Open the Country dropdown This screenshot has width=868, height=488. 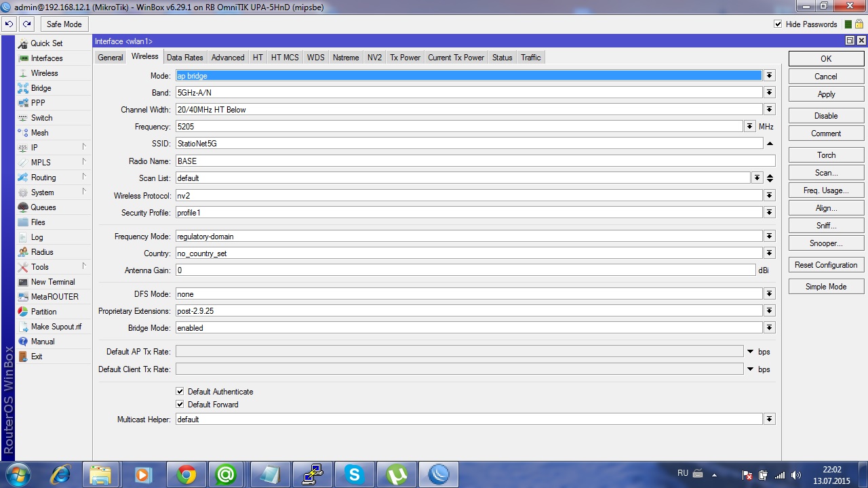pyautogui.click(x=769, y=253)
